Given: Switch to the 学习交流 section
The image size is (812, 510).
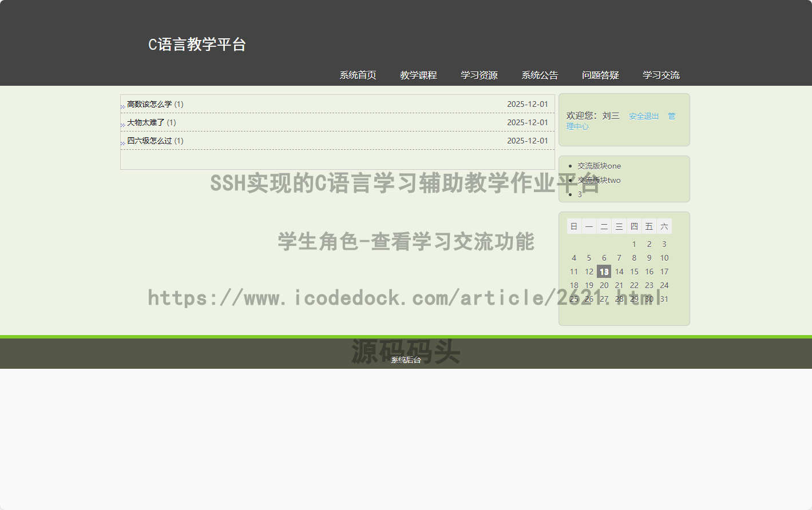Looking at the screenshot, I should [x=661, y=75].
